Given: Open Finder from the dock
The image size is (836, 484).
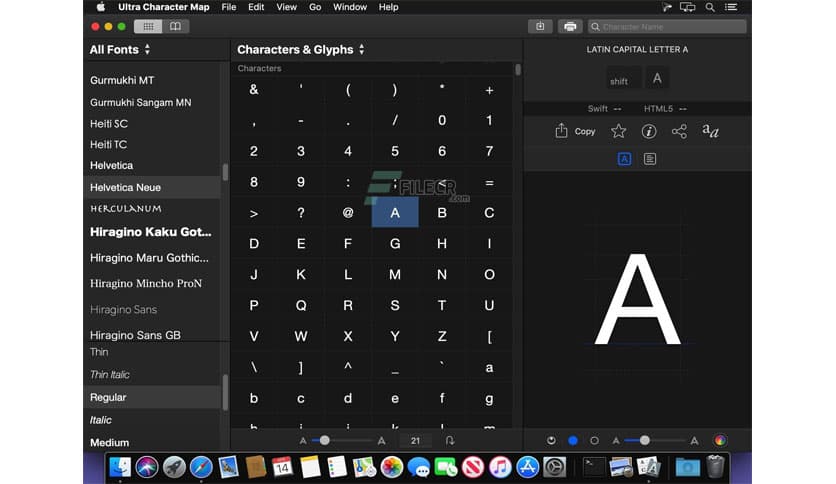Looking at the screenshot, I should coord(120,467).
